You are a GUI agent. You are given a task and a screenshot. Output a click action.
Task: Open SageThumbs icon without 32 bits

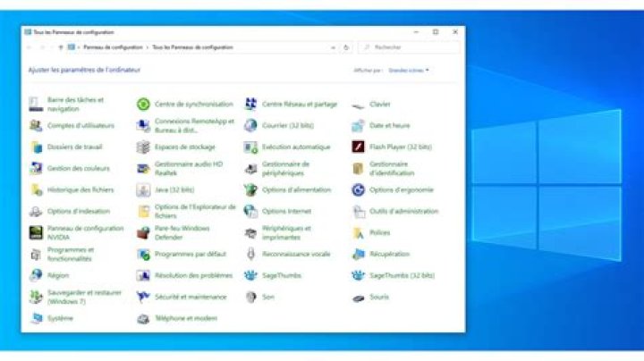coord(250,275)
